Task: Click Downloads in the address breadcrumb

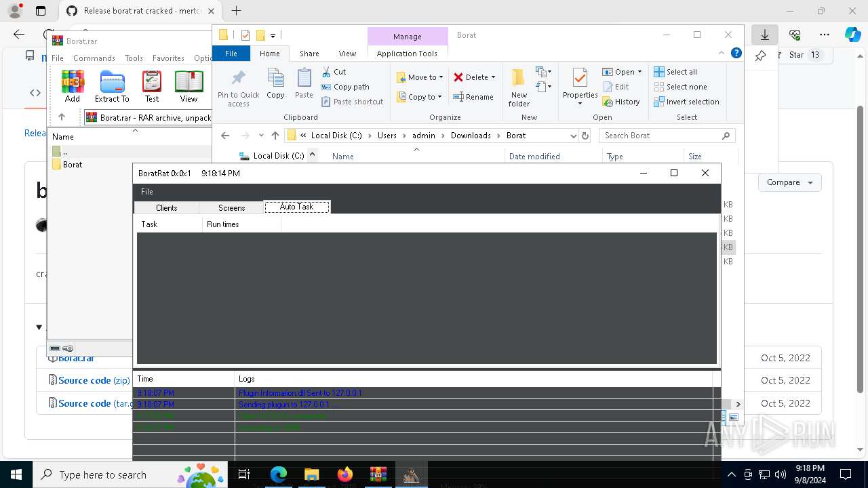Action: pyautogui.click(x=471, y=136)
